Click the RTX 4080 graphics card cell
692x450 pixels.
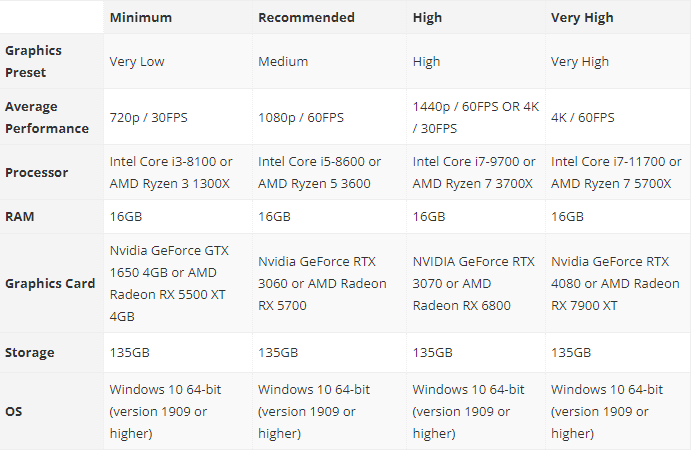615,283
